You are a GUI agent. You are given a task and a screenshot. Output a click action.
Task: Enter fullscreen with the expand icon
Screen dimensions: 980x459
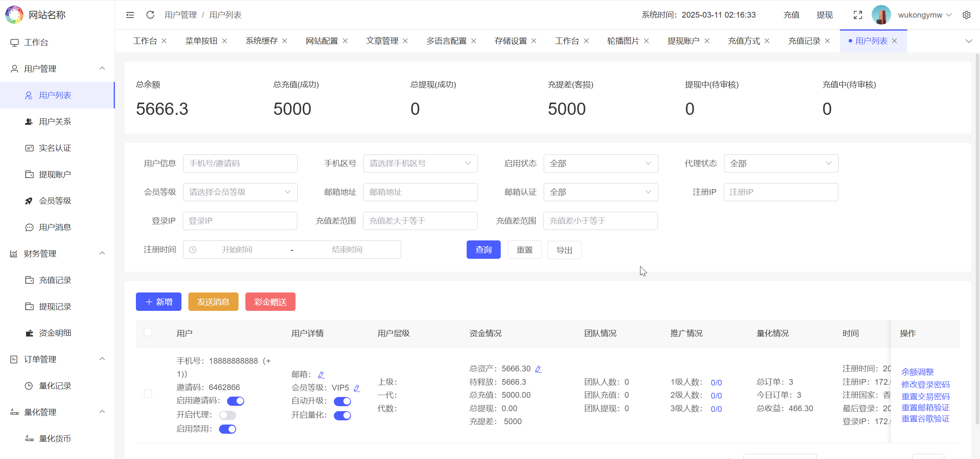[858, 15]
